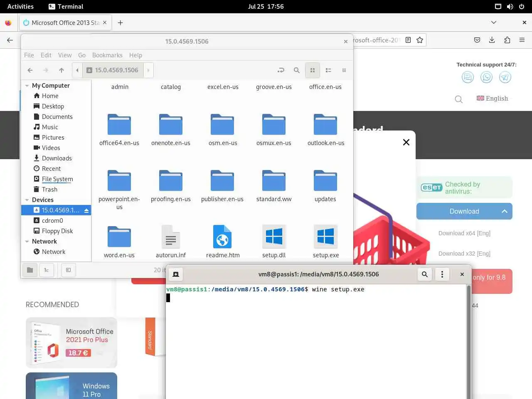Open the Bookmarks menu
Image resolution: width=532 pixels, height=399 pixels.
point(107,55)
